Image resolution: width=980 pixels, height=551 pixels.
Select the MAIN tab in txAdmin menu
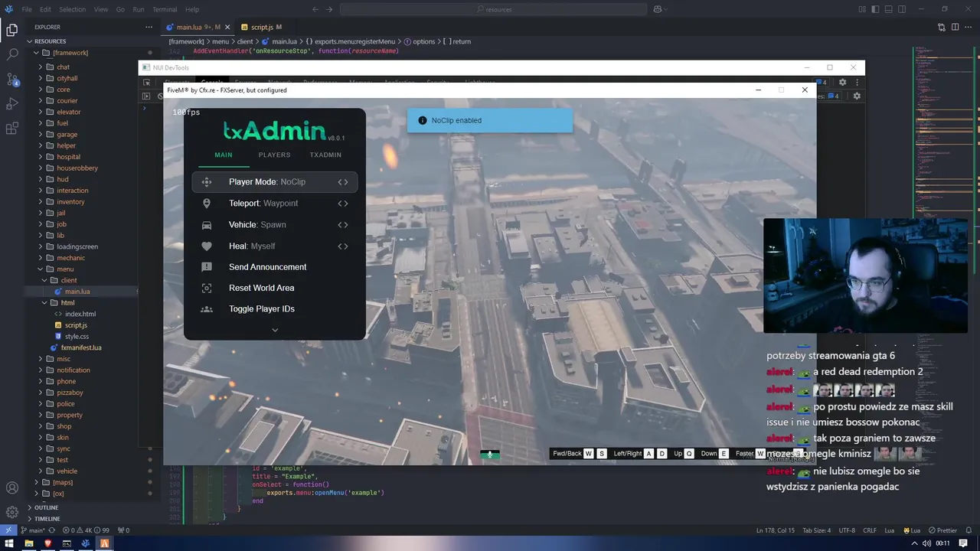coord(224,155)
